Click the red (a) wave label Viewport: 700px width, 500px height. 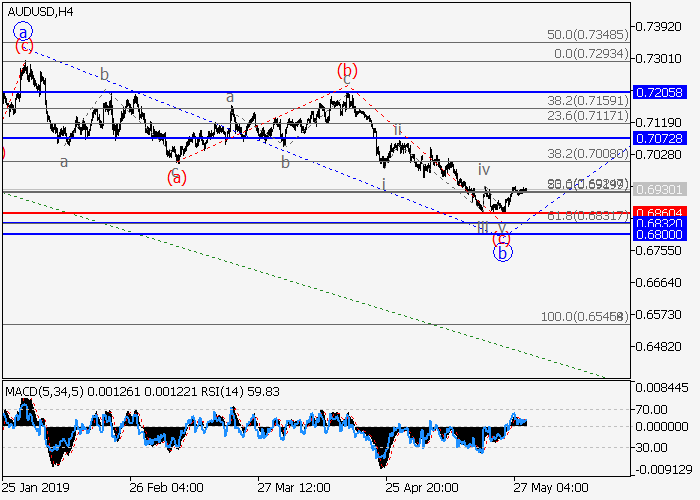point(177,177)
